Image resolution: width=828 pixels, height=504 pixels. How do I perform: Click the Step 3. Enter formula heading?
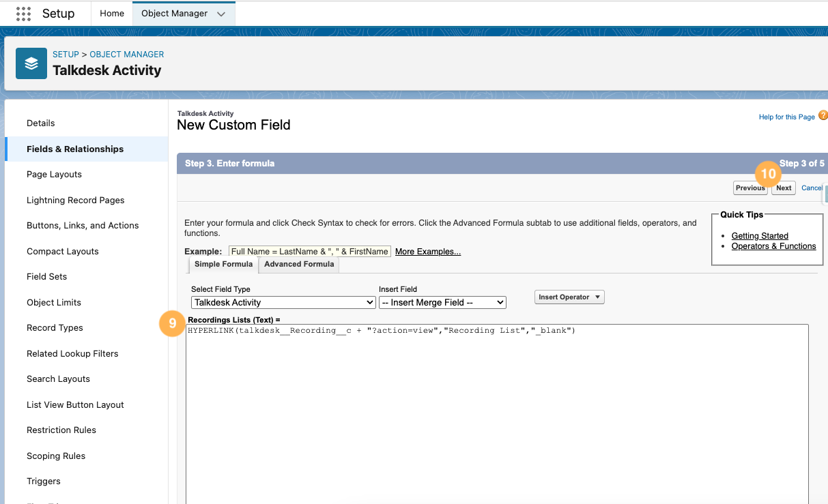point(230,164)
